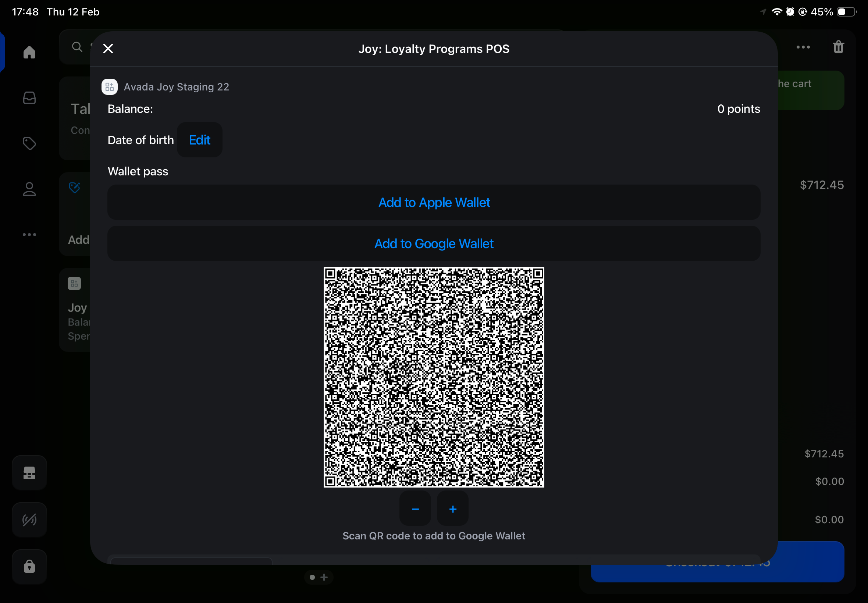Screen dimensions: 868x603
Task: Open the Customers person sidebar icon
Action: click(x=29, y=189)
